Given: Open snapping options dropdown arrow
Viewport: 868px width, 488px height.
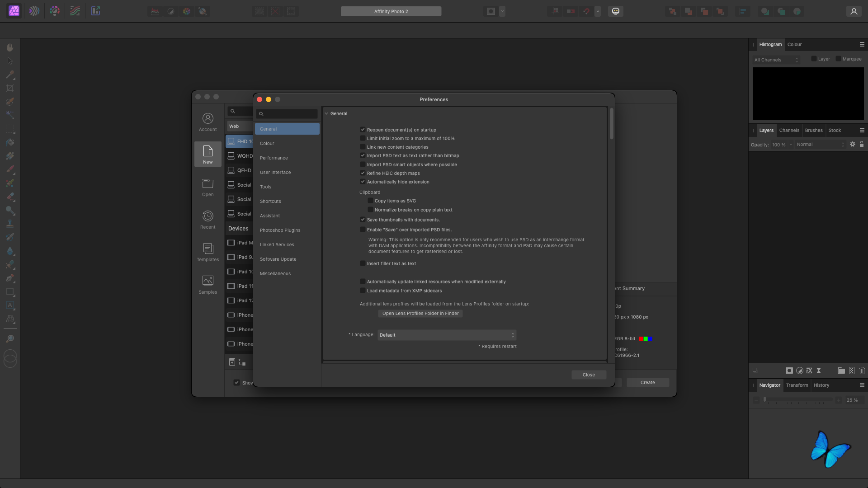Looking at the screenshot, I should tap(598, 11).
